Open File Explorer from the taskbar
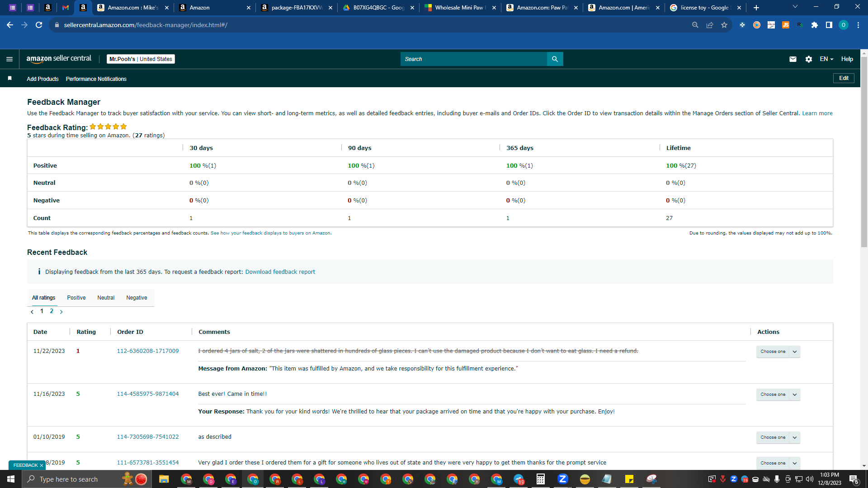 164,479
